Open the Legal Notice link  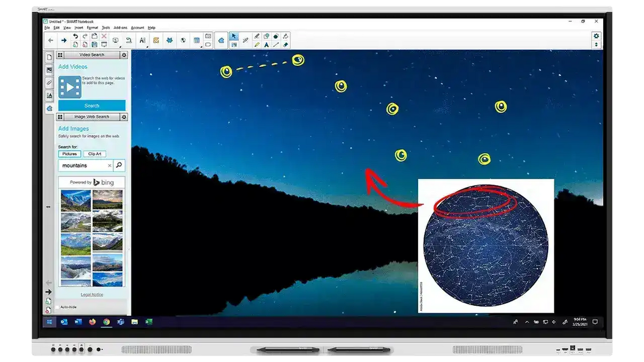click(92, 295)
